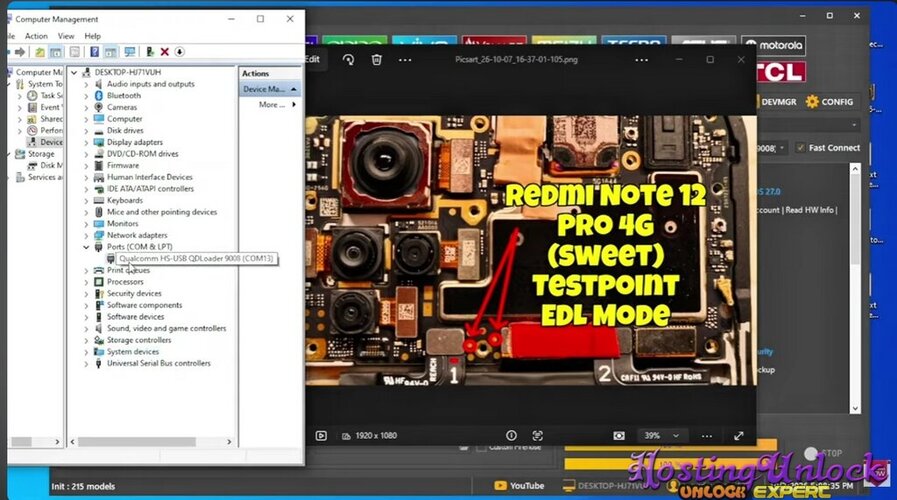The width and height of the screenshot is (897, 500).
Task: Click the Init : 215 models status text
Action: pos(83,487)
